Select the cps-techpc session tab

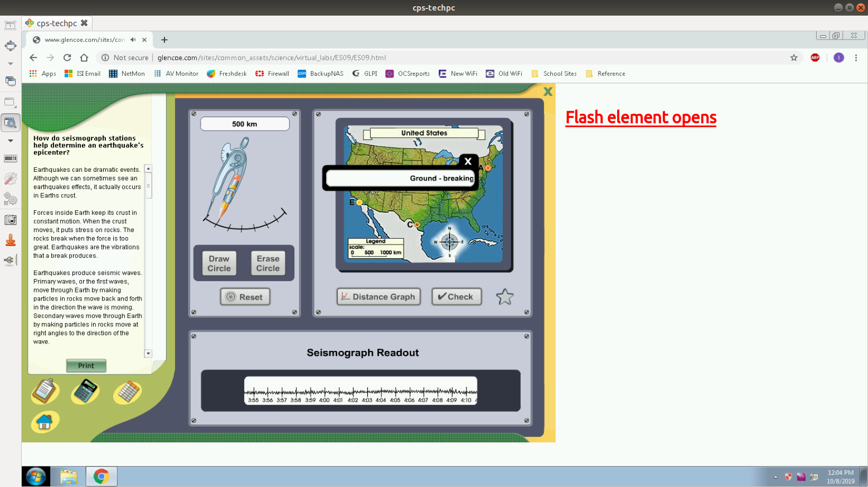click(56, 23)
